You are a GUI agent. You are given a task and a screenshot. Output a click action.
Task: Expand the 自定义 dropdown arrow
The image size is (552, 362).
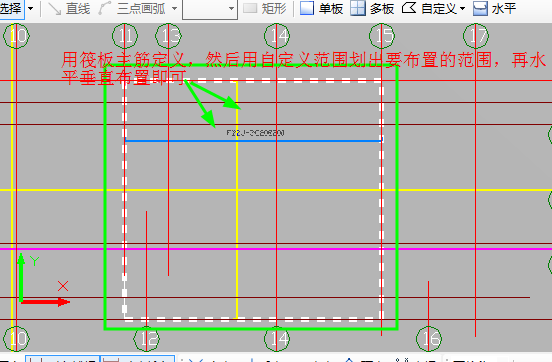(462, 9)
